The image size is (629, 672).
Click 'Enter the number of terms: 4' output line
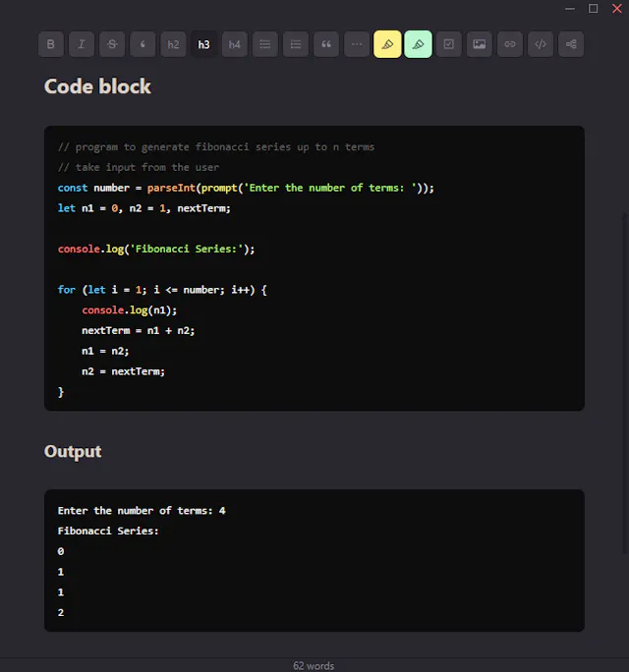pyautogui.click(x=142, y=511)
